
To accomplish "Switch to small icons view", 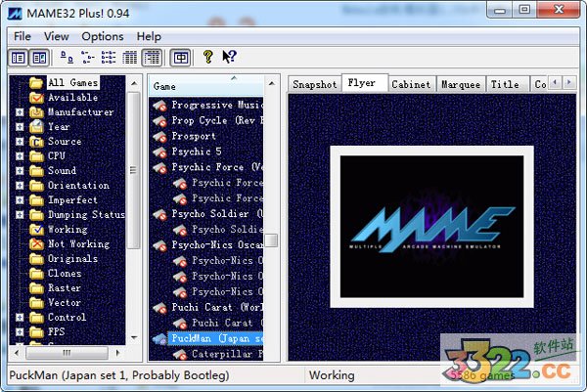I will tap(87, 58).
